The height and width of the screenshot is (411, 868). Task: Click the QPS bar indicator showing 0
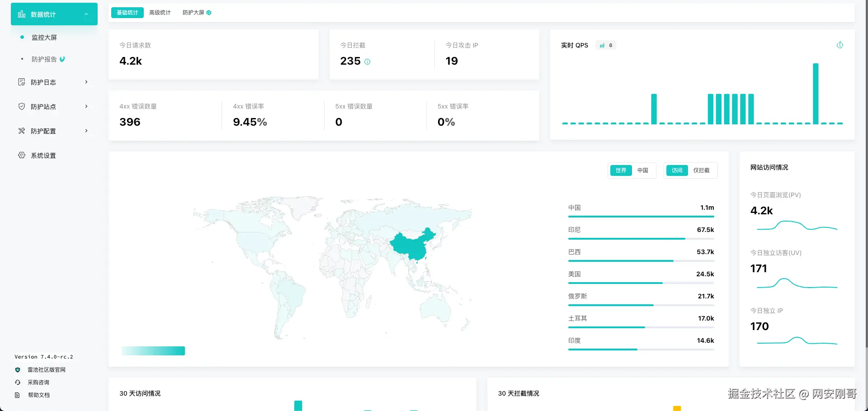(x=606, y=45)
